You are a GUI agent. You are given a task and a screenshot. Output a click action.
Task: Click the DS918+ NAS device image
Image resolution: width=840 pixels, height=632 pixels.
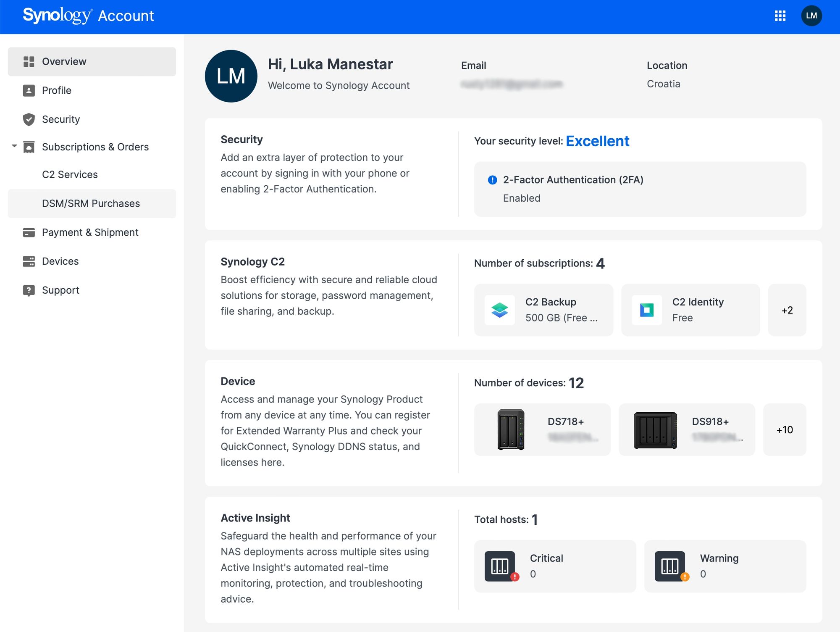click(655, 430)
